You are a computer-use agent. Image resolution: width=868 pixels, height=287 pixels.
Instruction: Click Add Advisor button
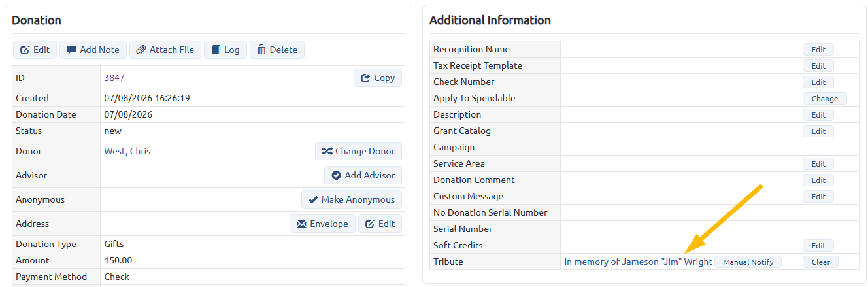(x=363, y=175)
